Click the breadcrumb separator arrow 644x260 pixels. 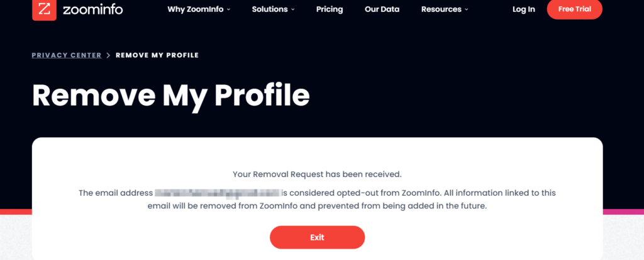[108, 55]
